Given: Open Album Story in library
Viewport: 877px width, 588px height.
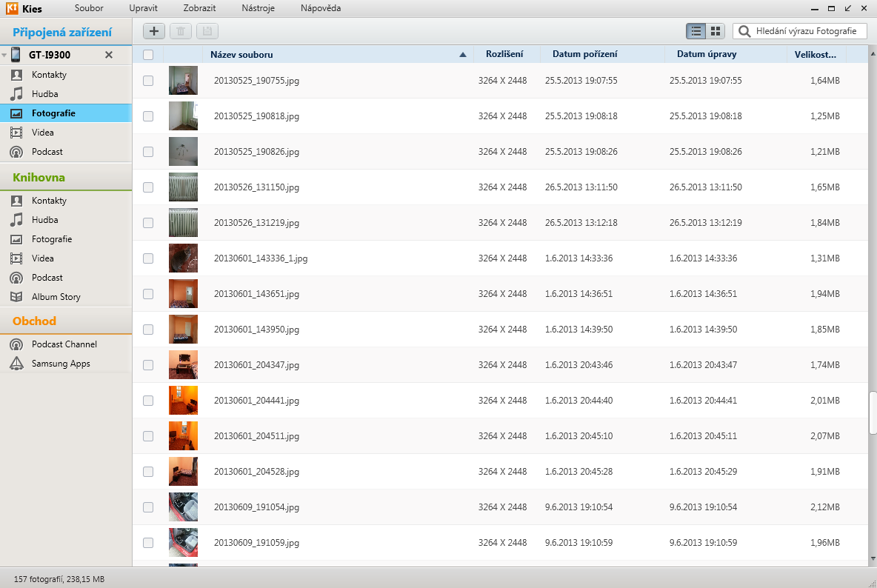Looking at the screenshot, I should pos(56,297).
